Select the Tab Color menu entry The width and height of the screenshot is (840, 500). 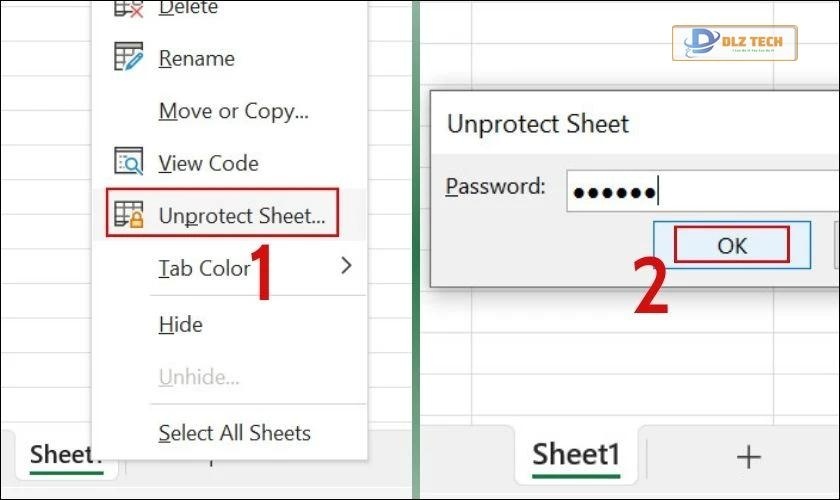pos(204,268)
